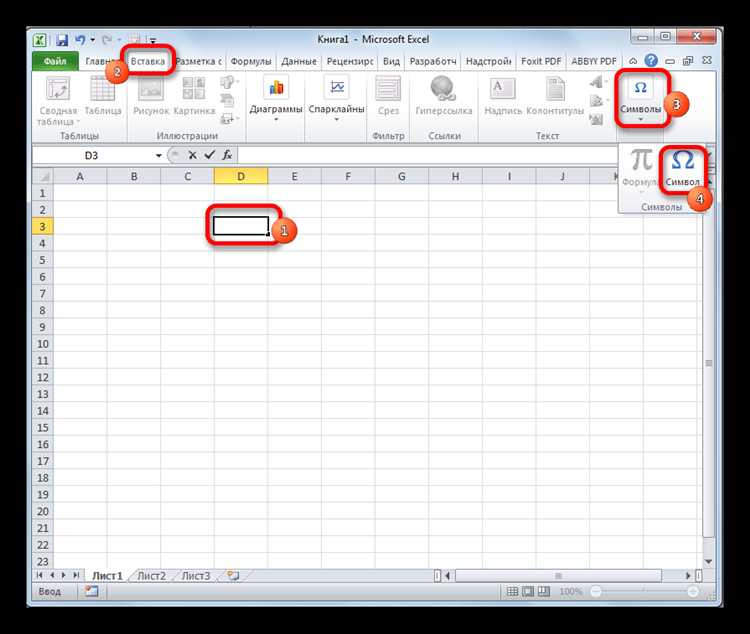
Task: Switch to the Лист3 sheet
Action: pos(196,576)
